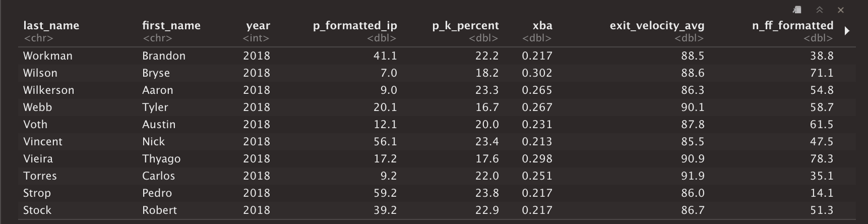Viewport: 868px width, 224px height.
Task: Select the year column header
Action: coord(258,26)
